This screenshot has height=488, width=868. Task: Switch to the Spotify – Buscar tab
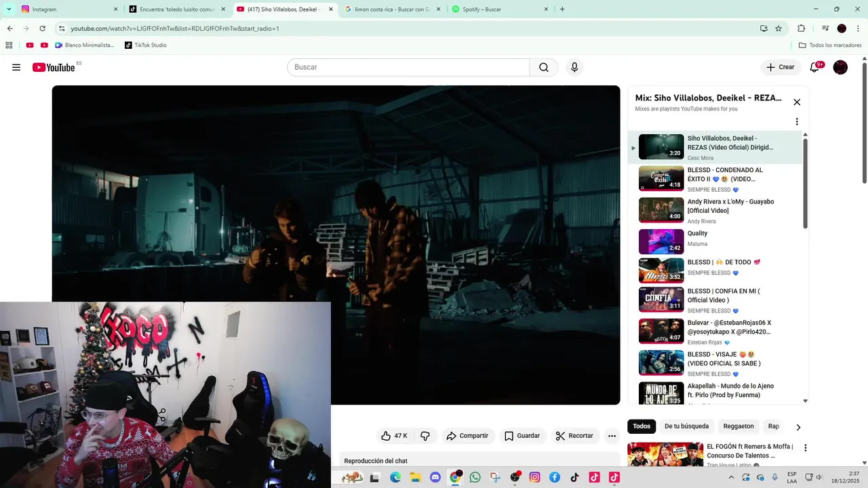(x=500, y=9)
